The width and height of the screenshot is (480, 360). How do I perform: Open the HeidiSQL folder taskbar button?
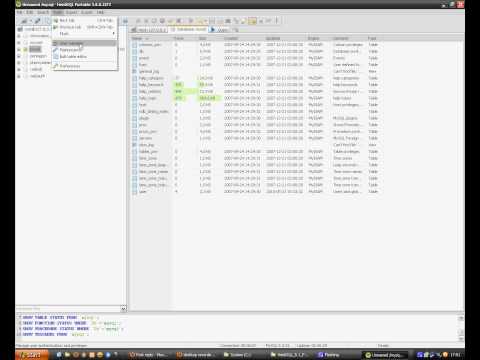pos(288,355)
